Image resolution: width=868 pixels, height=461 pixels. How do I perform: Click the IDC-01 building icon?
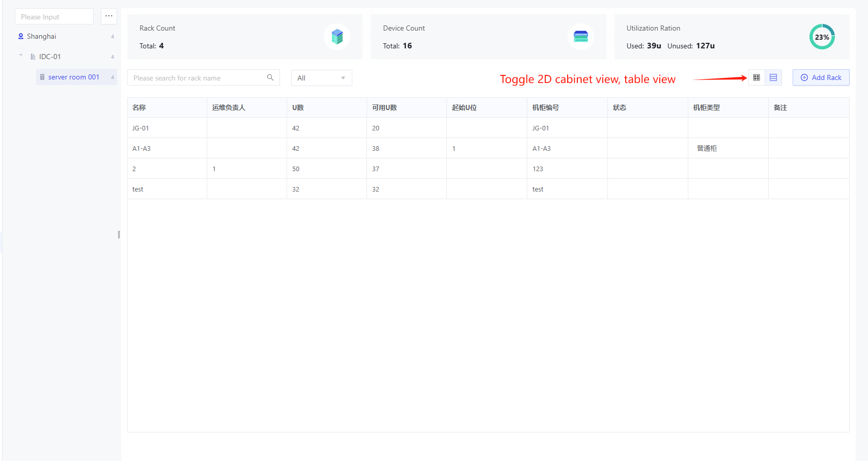[x=33, y=57]
